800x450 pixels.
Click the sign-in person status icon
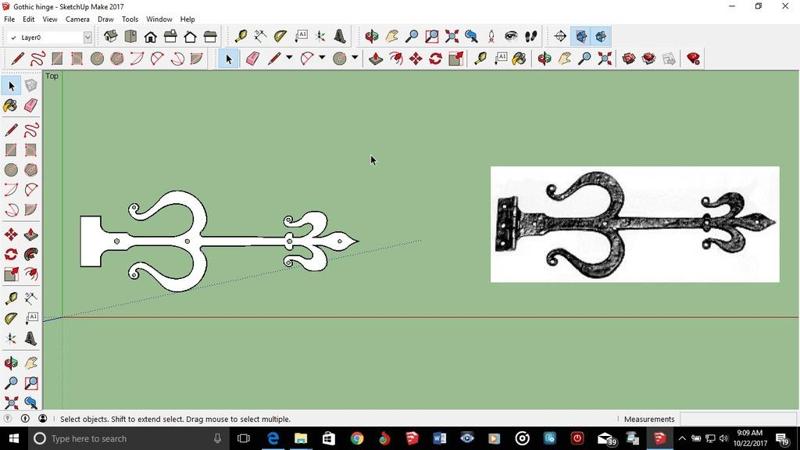coord(42,418)
